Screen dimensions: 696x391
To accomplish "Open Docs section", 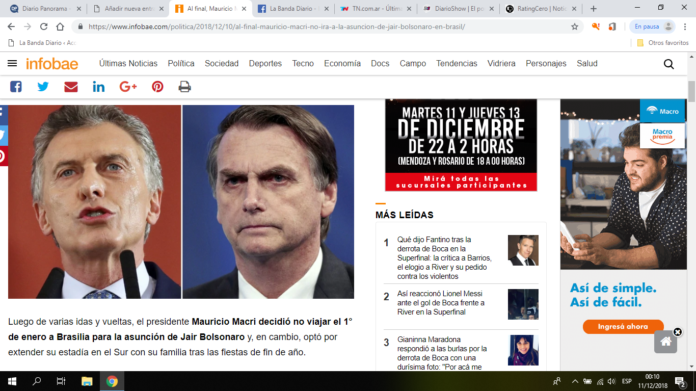I will tap(380, 63).
